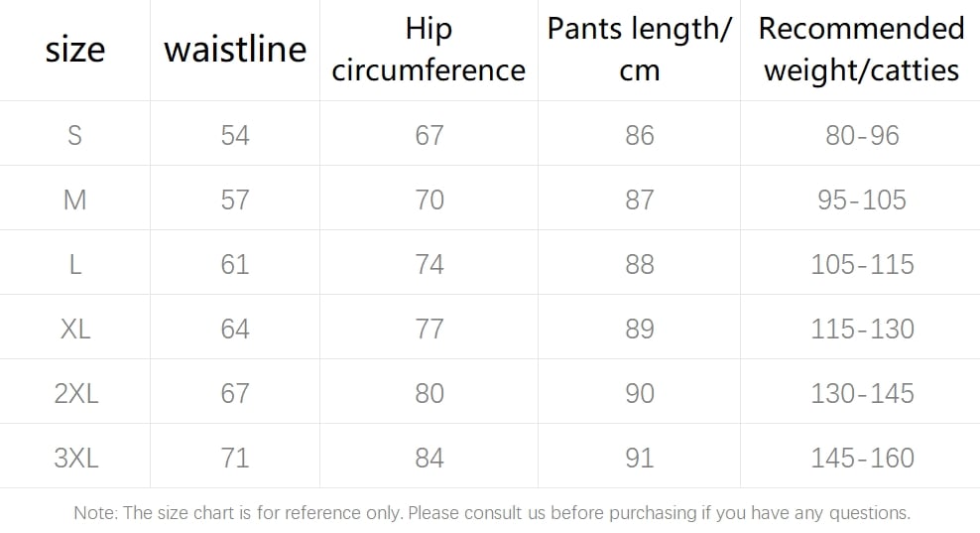980x533 pixels.
Task: Click the 2XL size row label
Action: pos(76,393)
